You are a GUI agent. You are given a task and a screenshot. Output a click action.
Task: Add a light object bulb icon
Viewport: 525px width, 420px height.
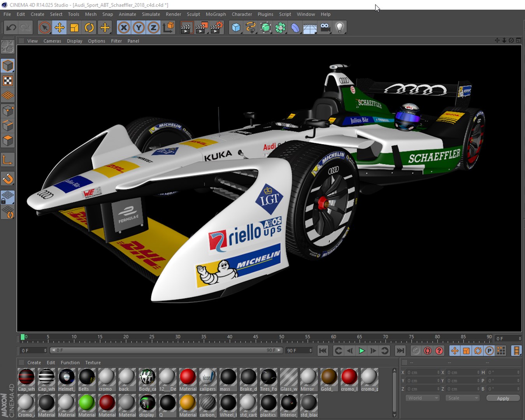click(340, 28)
